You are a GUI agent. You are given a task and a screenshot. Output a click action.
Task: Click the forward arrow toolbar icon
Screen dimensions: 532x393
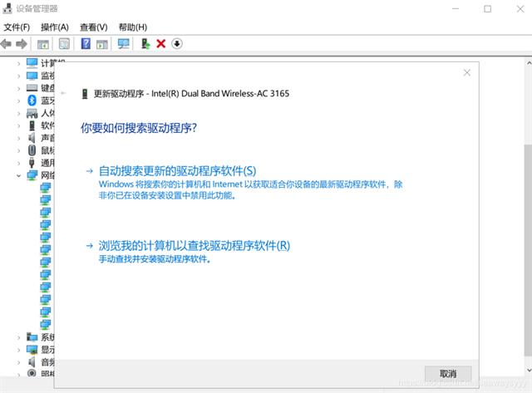(x=22, y=44)
